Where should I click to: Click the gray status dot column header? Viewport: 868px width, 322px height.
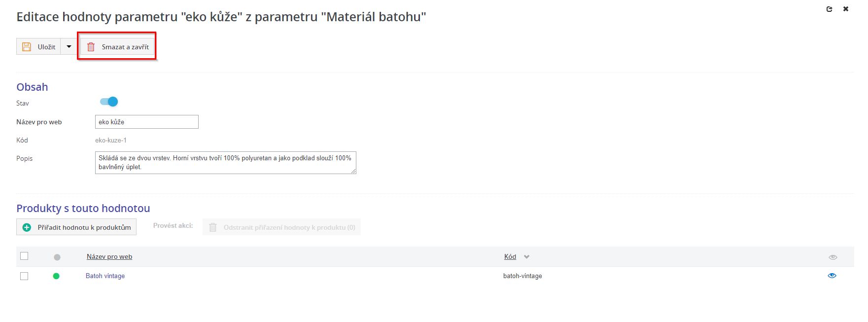pyautogui.click(x=57, y=257)
